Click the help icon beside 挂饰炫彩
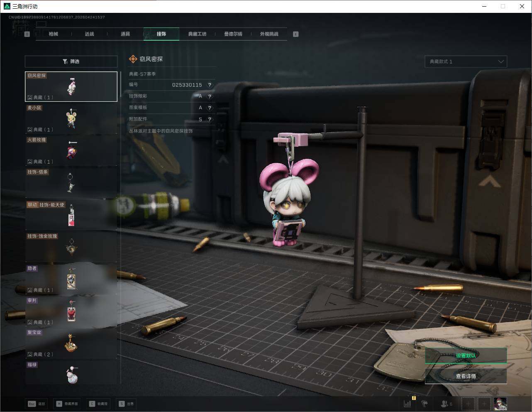532x412 pixels. click(210, 96)
